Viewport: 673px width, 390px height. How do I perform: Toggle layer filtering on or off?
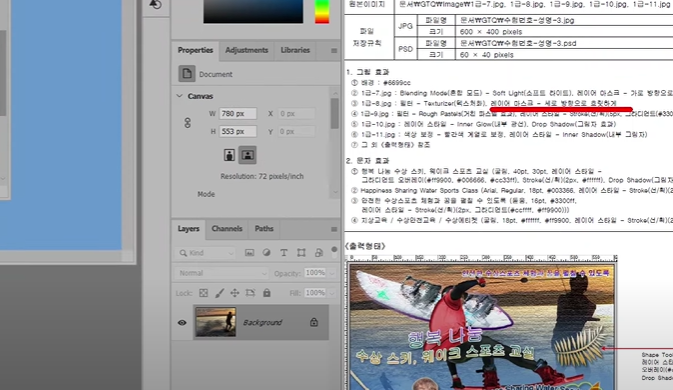click(x=334, y=249)
